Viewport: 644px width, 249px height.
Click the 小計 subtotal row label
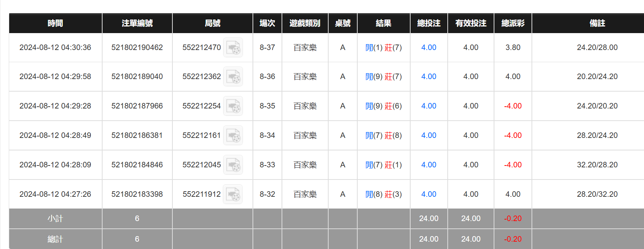(x=55, y=218)
